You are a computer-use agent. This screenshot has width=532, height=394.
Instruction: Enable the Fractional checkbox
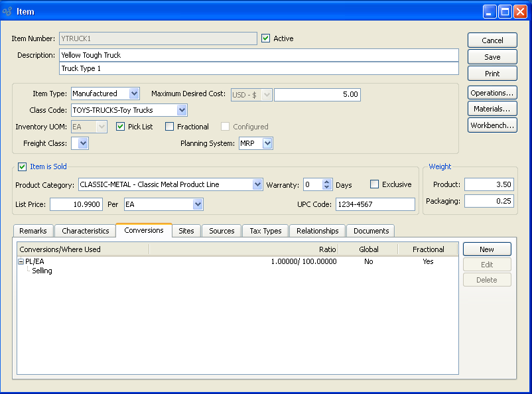coord(170,127)
